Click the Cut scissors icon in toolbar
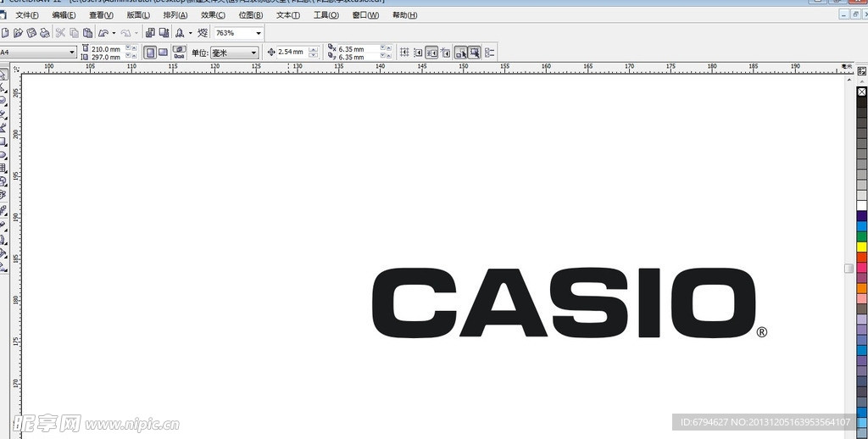Viewport: 868px width, 439px height. click(x=60, y=33)
